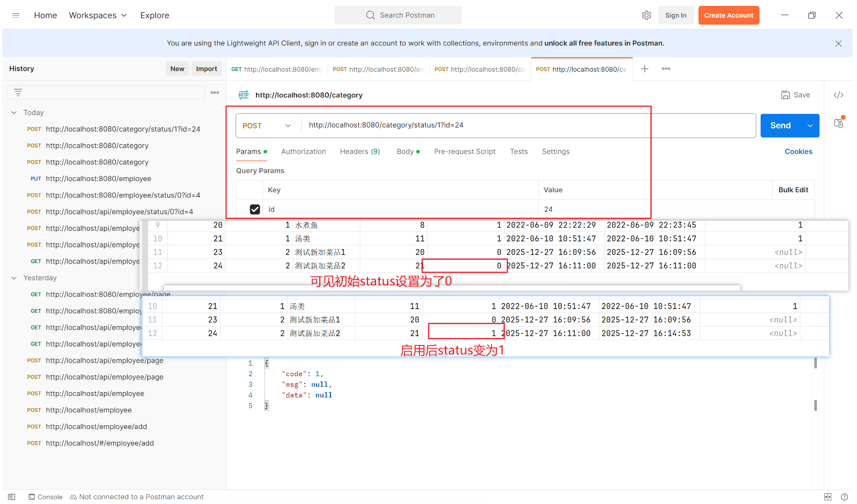
Task: Open the Tests tab
Action: click(x=518, y=152)
